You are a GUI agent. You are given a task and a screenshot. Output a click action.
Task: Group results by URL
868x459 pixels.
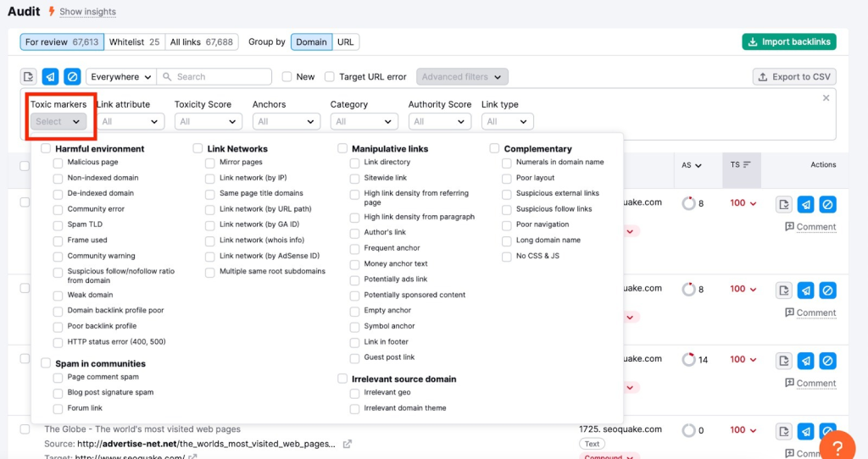point(346,42)
